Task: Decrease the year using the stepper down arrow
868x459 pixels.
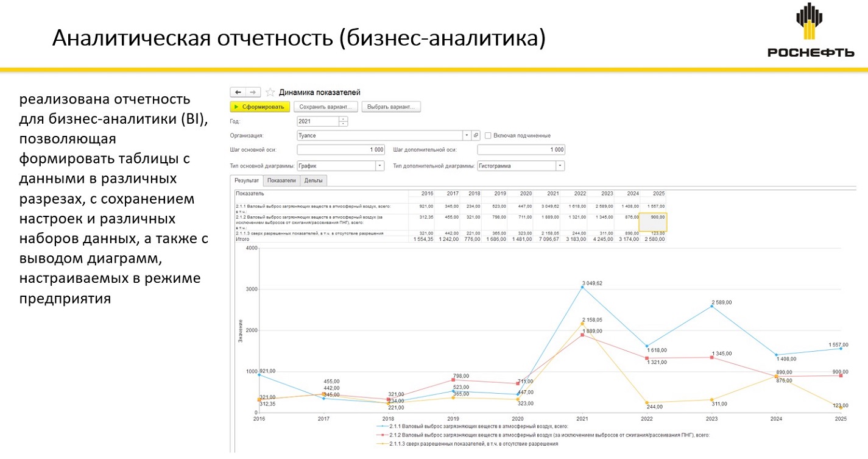Action: [343, 124]
